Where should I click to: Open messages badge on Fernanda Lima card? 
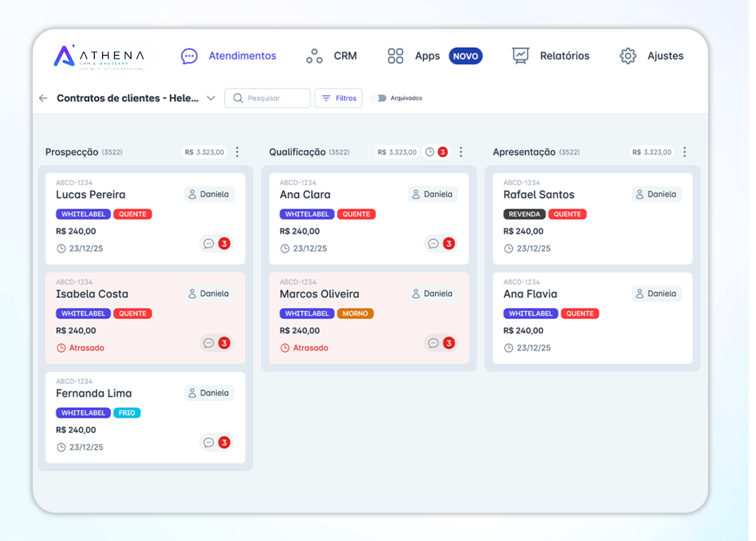[217, 442]
